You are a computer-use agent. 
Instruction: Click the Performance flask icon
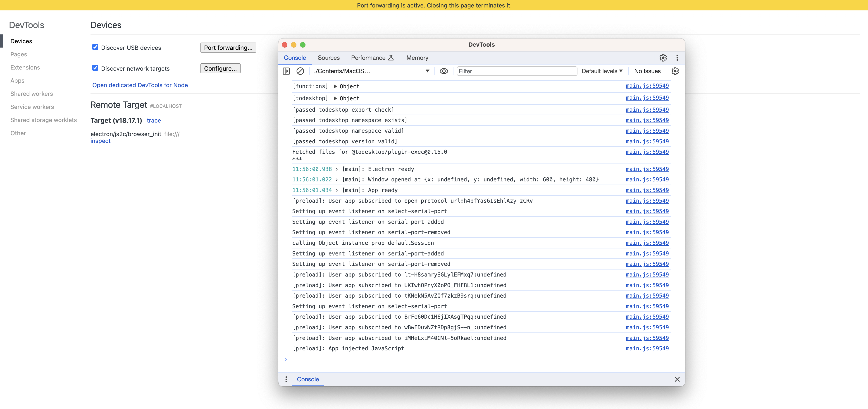click(391, 58)
